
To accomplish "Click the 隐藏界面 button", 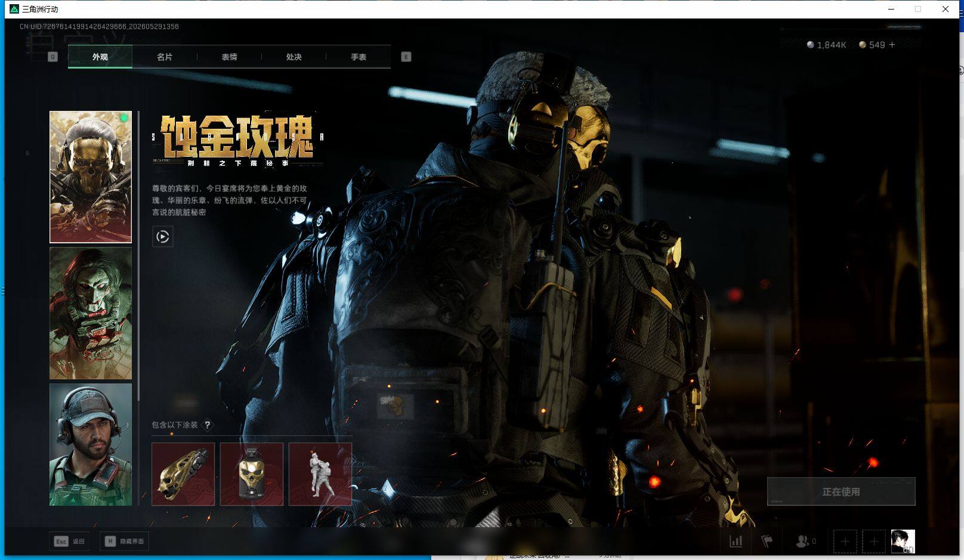I will pos(125,542).
